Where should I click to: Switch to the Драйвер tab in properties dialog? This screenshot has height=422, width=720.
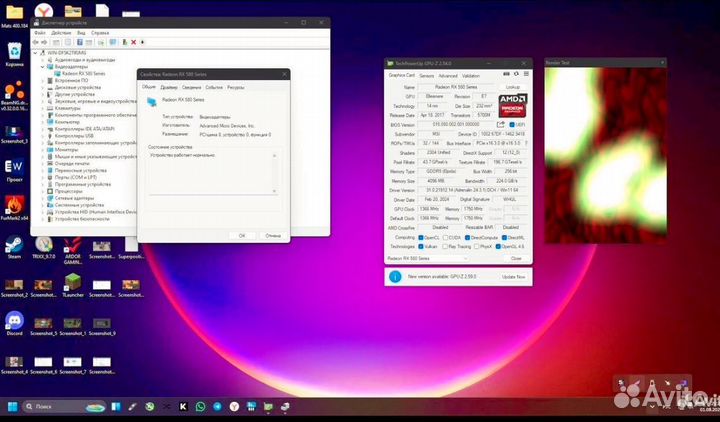[x=169, y=87]
